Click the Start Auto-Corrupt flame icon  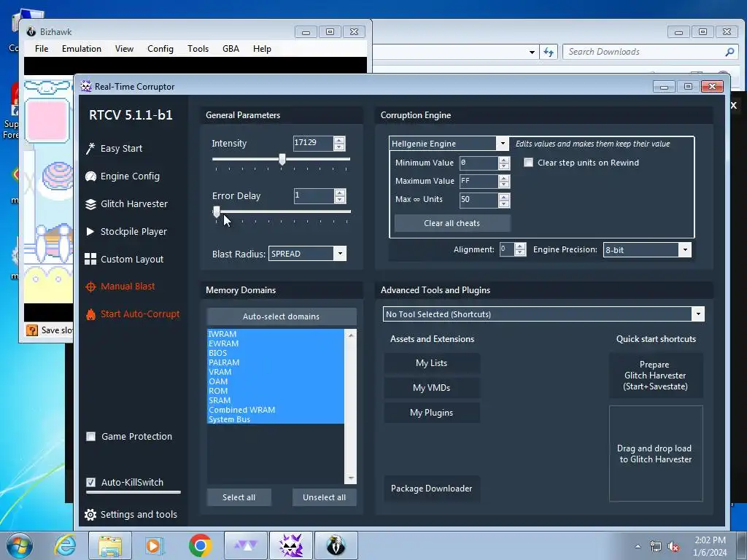click(90, 314)
